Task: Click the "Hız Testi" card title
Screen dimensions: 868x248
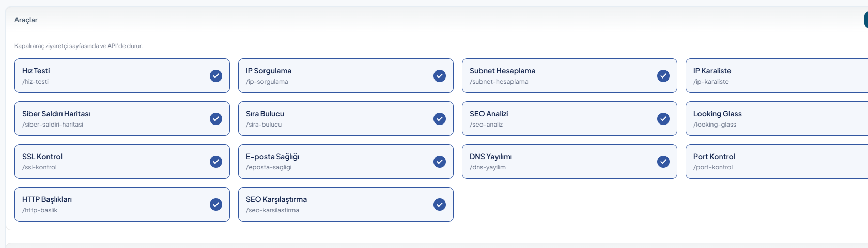Action: coord(36,71)
